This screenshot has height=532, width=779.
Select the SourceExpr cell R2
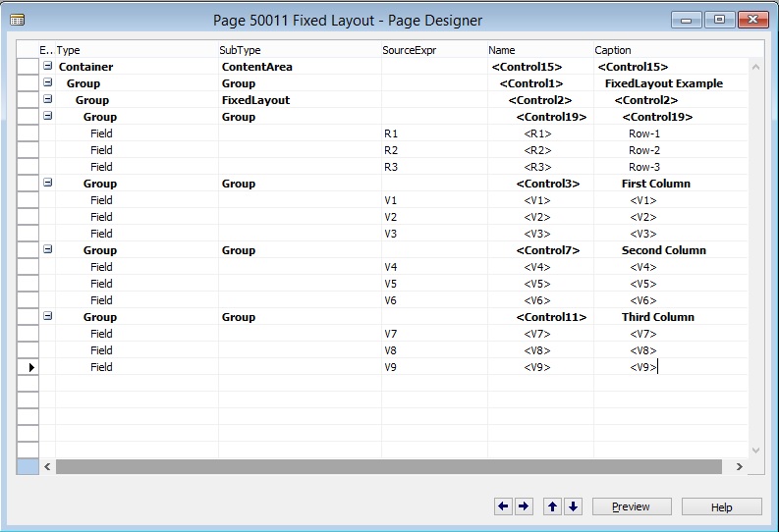tap(434, 150)
